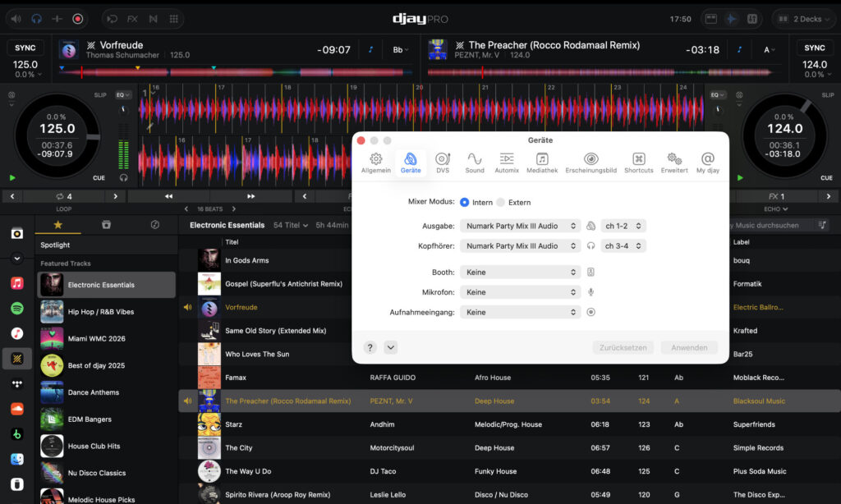Click the CUE button on right deck
This screenshot has height=504, width=841.
pos(826,177)
